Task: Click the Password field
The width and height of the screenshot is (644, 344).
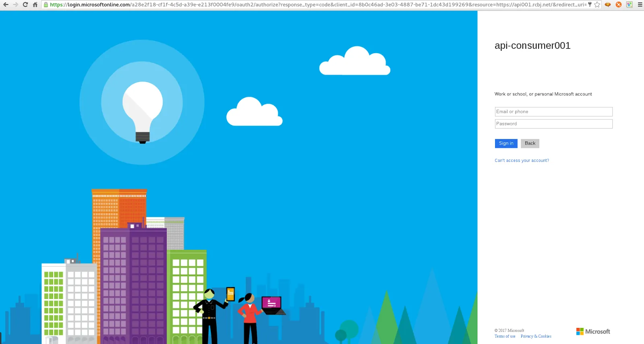Action: [x=553, y=124]
